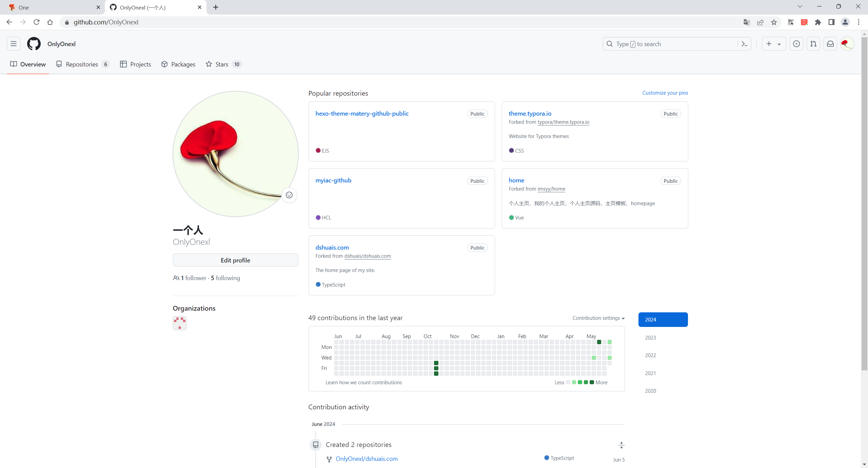Share this page via address bar icon
868x468 pixels.
(760, 22)
